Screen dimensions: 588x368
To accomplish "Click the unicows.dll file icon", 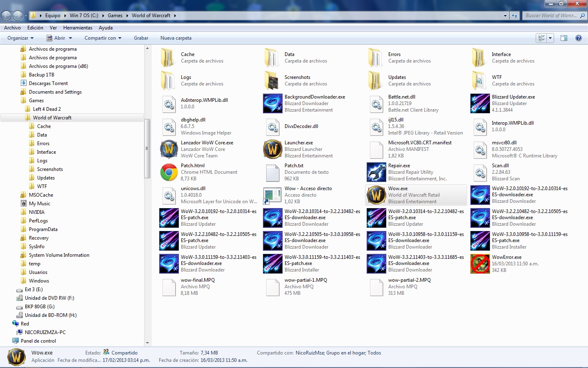I will [169, 195].
